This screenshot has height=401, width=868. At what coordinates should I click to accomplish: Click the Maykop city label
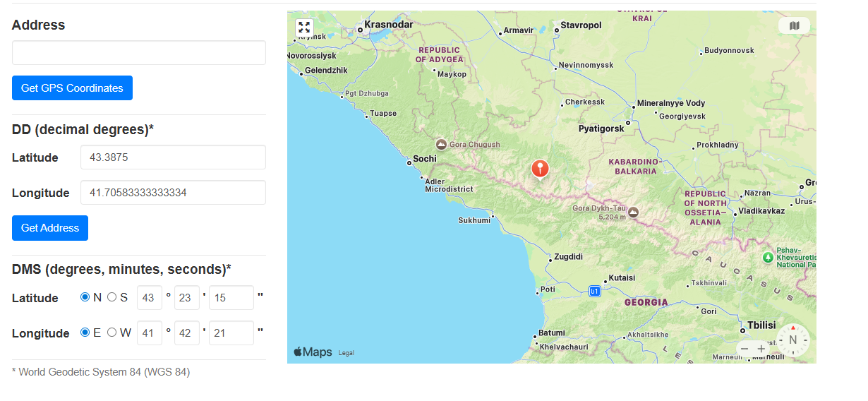452,74
